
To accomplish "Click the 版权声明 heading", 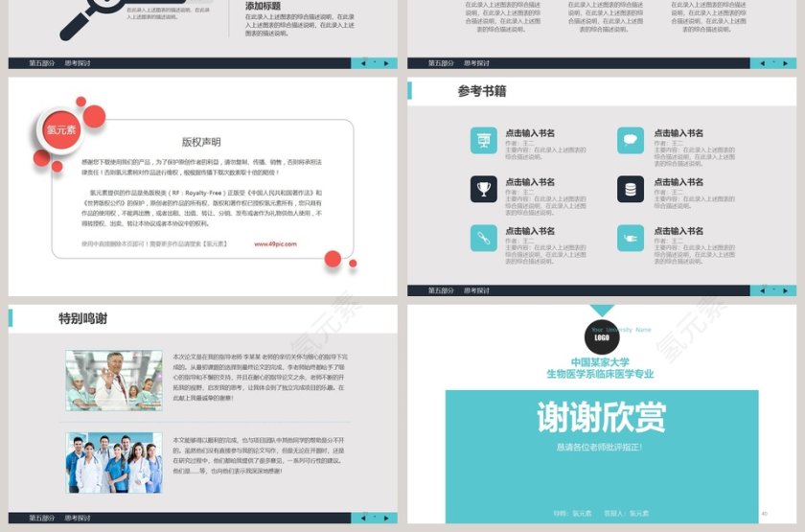I will 201,142.
